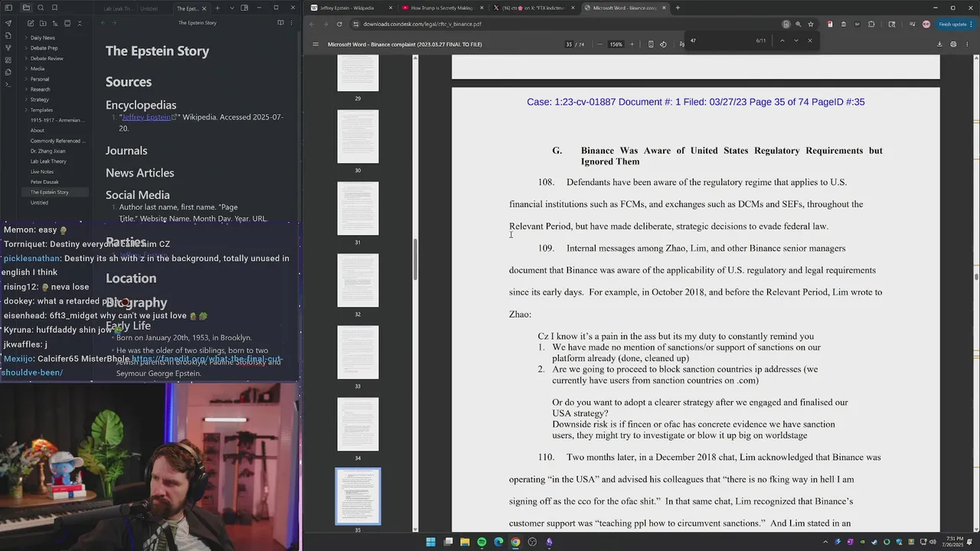Open a new Chrome tab
Screen dimensions: 980x551
pos(678,8)
